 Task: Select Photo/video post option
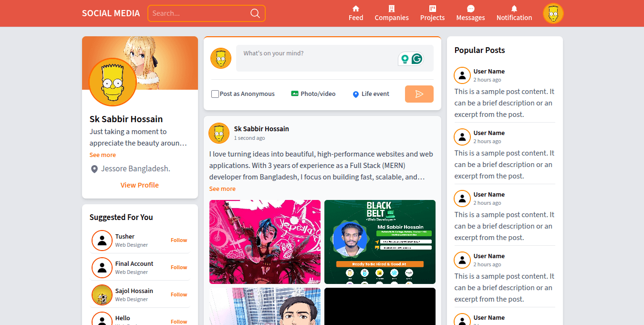pos(313,94)
